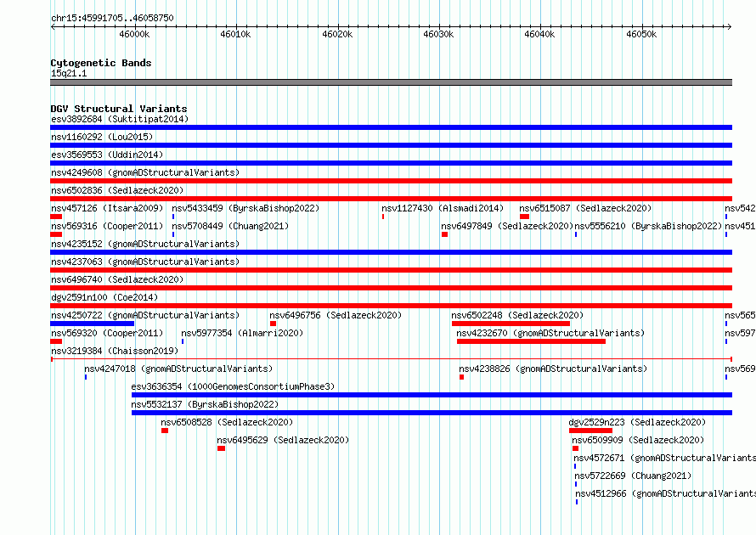This screenshot has height=535, width=756.
Task: Click the small red block under nsv6495629
Action: pos(222,448)
